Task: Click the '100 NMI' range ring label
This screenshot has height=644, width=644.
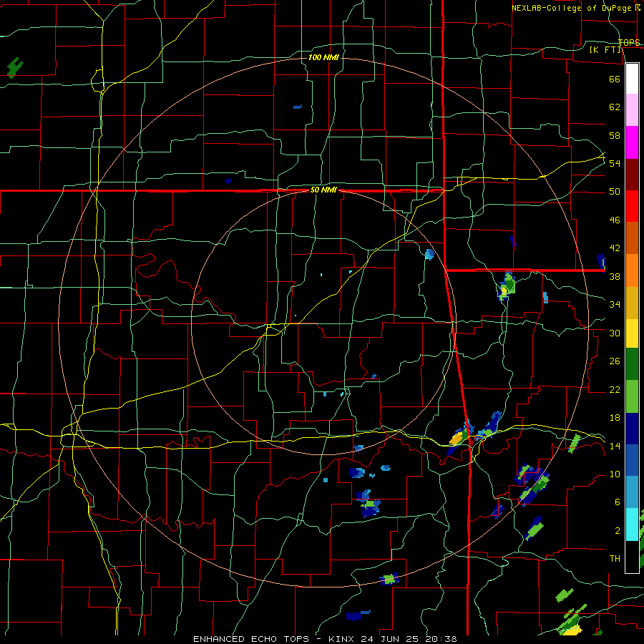Action: (323, 57)
